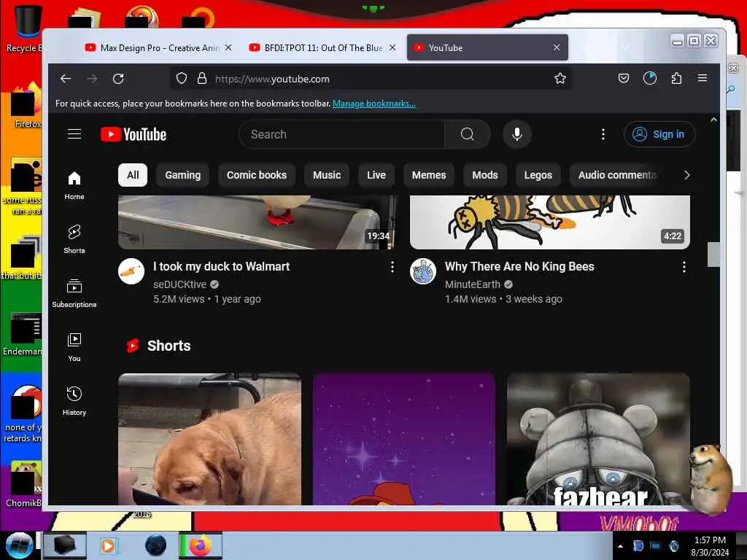This screenshot has height=560, width=747.
Task: Select the Audio commentaries filter chip
Action: pos(616,175)
